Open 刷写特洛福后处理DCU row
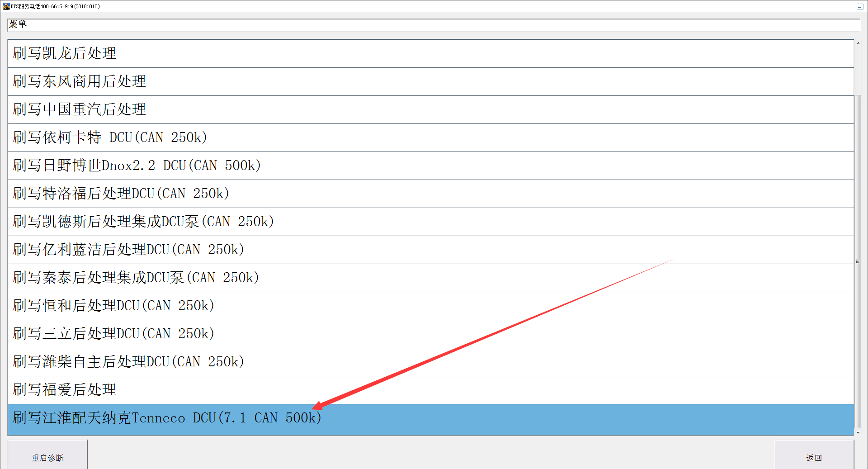 430,194
